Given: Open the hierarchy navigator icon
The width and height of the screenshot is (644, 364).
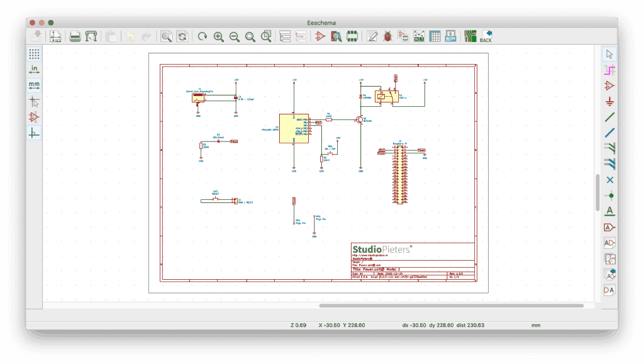Looking at the screenshot, I should click(285, 36).
